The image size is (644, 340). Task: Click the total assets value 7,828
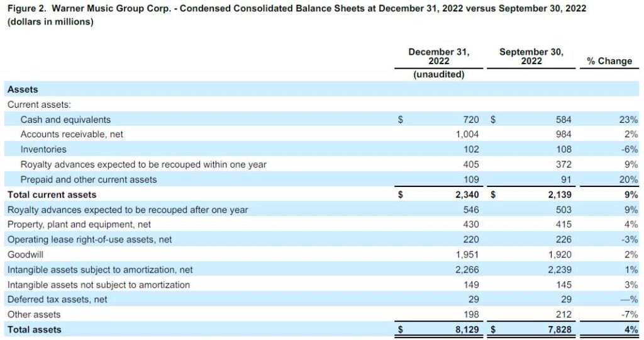559,330
